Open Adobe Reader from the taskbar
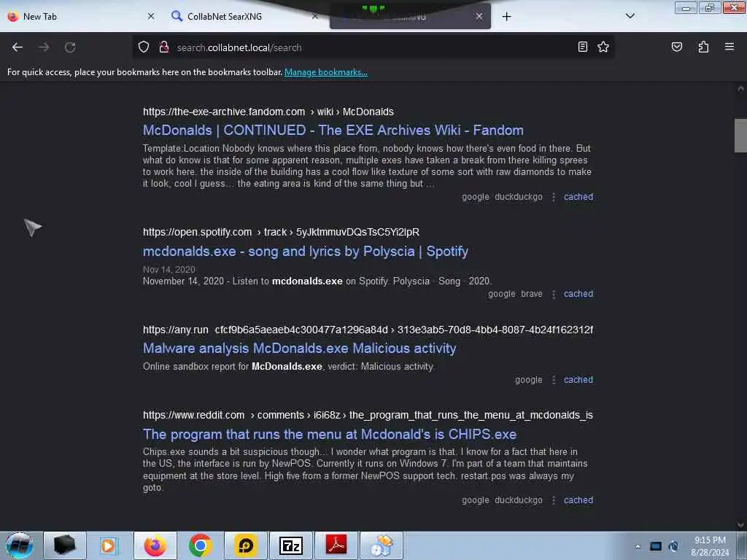Screen dimensions: 747x560 click(x=336, y=545)
